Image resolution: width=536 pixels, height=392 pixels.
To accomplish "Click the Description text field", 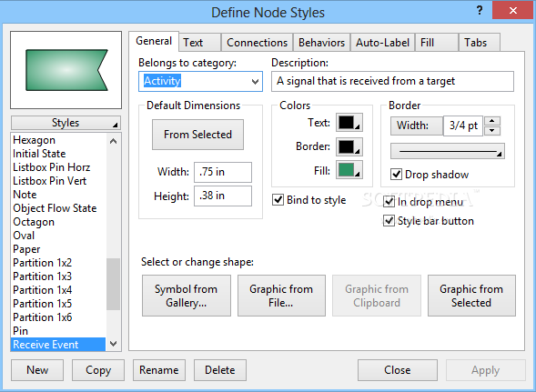I will (x=392, y=81).
